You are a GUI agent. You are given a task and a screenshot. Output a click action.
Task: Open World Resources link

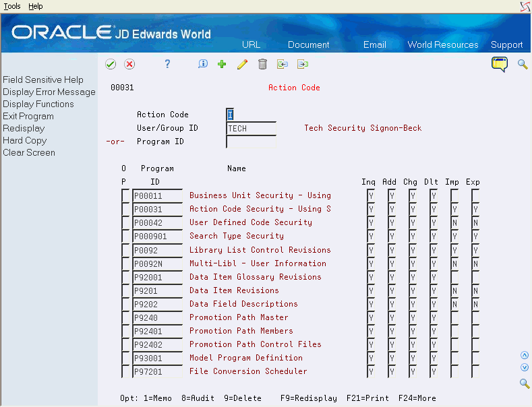[443, 44]
